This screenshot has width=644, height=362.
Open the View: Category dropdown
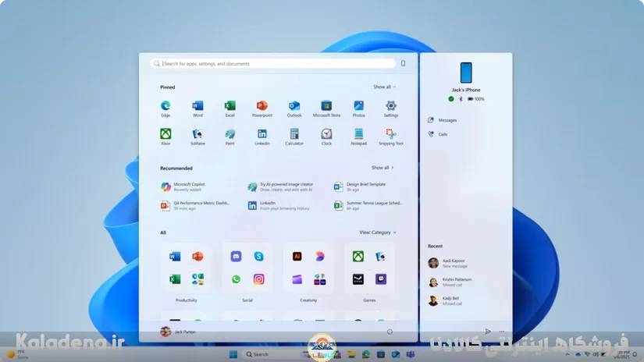[378, 232]
